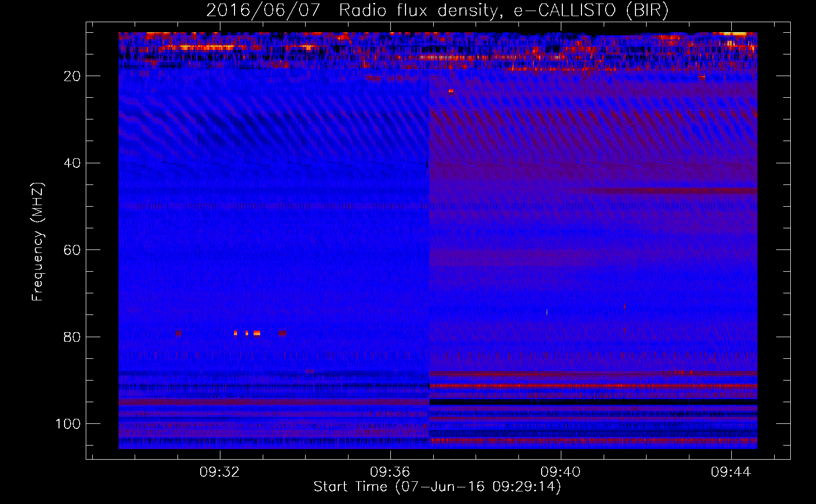The image size is (816, 504).
Task: Click the bright orange burst near 80 MHz
Action: (x=257, y=333)
